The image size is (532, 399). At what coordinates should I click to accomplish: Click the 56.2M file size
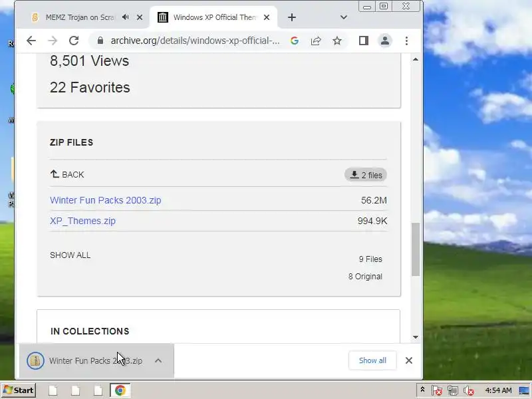coord(374,201)
